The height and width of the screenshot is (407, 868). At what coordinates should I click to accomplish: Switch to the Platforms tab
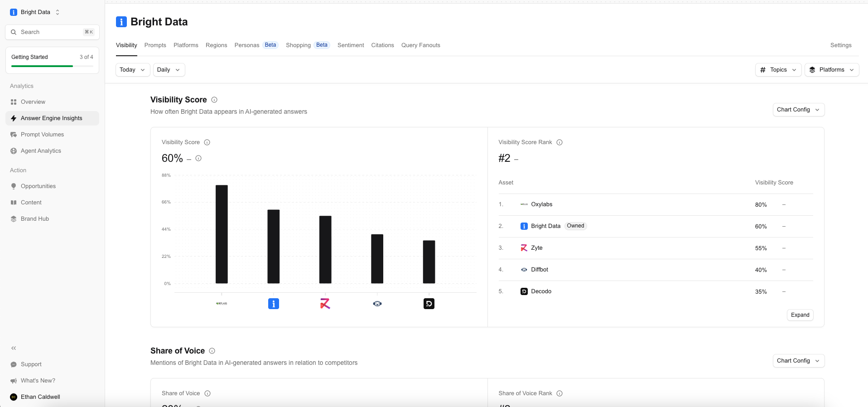(x=186, y=45)
